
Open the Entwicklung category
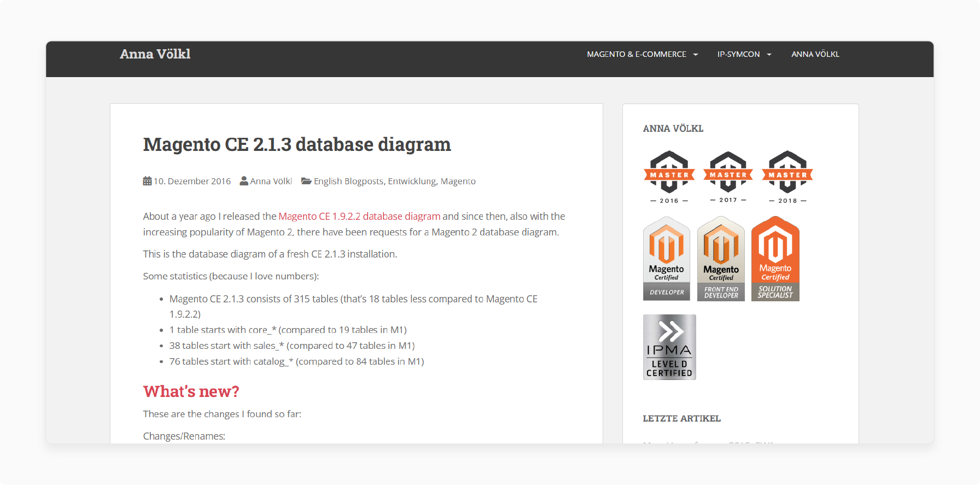coord(412,181)
